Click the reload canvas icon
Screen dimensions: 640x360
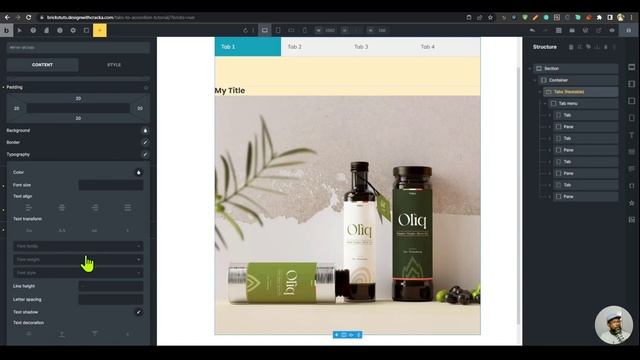[x=245, y=30]
